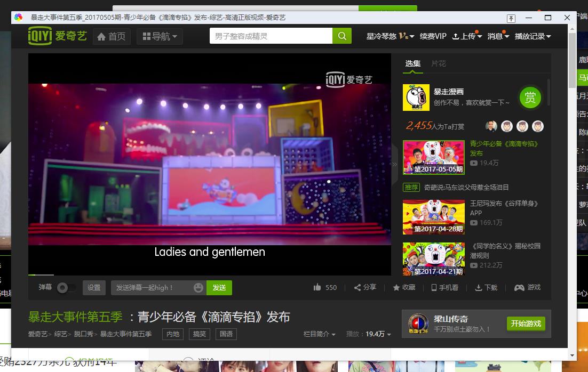
Task: Click the share icon labeled 分享
Action: [357, 287]
